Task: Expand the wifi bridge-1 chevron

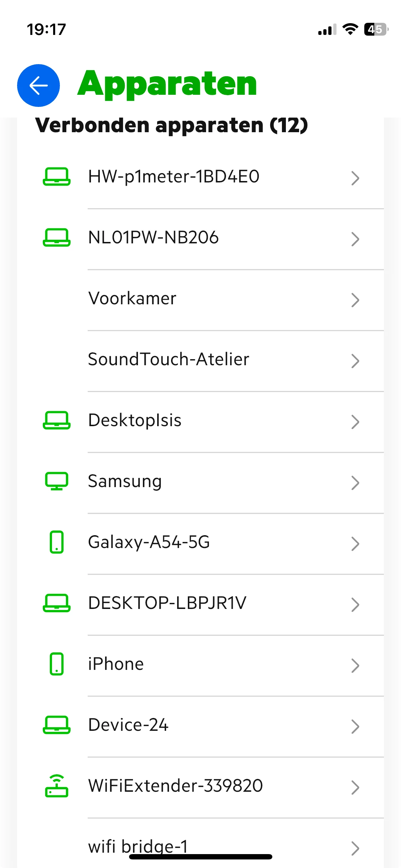Action: 355,848
